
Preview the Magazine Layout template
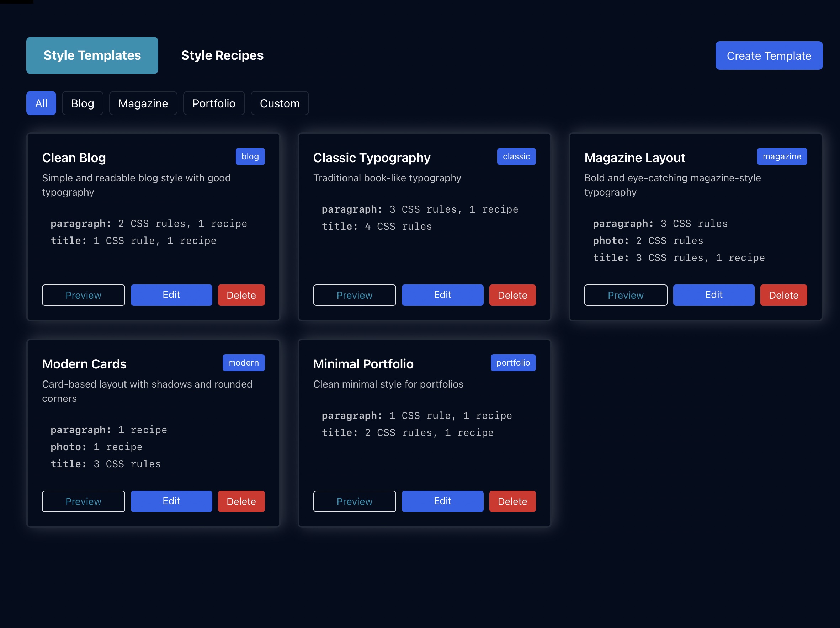tap(626, 295)
